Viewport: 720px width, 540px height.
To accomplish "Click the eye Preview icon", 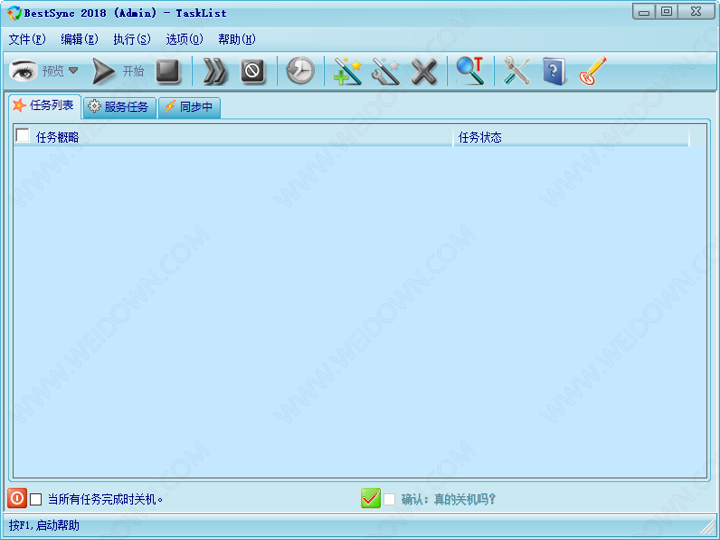I will pyautogui.click(x=23, y=71).
